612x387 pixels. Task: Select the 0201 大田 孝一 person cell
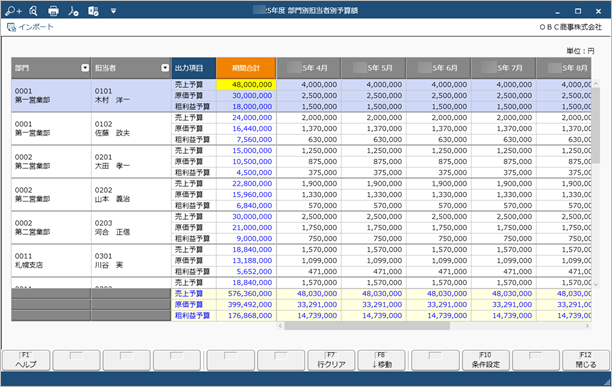[131, 162]
